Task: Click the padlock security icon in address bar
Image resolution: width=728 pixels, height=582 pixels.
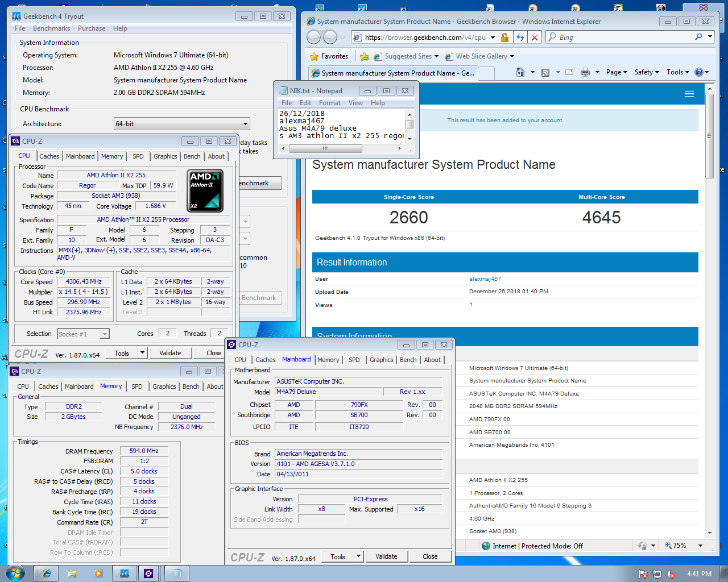Action: coord(504,38)
